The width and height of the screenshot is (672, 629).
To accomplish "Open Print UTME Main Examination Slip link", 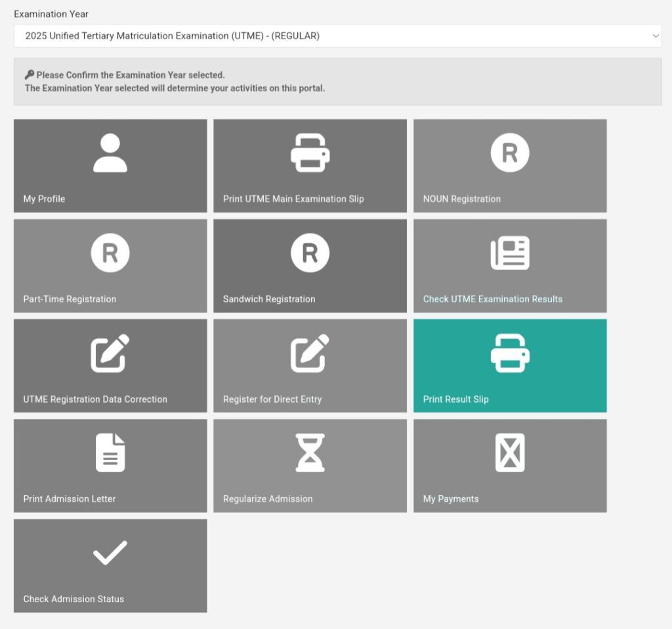I will pos(293,199).
